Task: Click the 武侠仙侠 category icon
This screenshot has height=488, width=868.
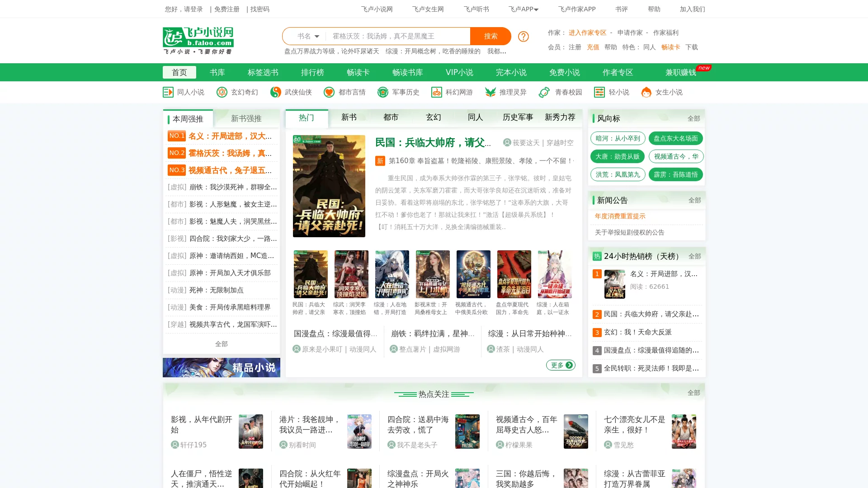Action: click(x=275, y=92)
